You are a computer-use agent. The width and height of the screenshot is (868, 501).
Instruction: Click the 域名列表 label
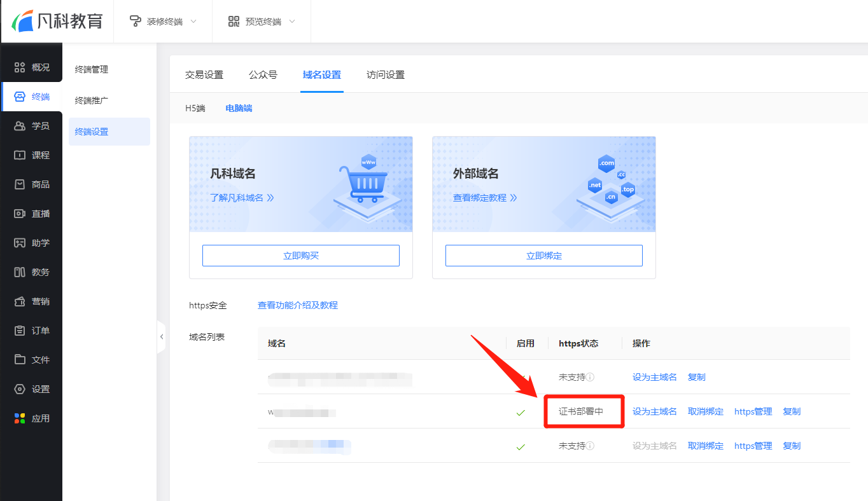(207, 337)
